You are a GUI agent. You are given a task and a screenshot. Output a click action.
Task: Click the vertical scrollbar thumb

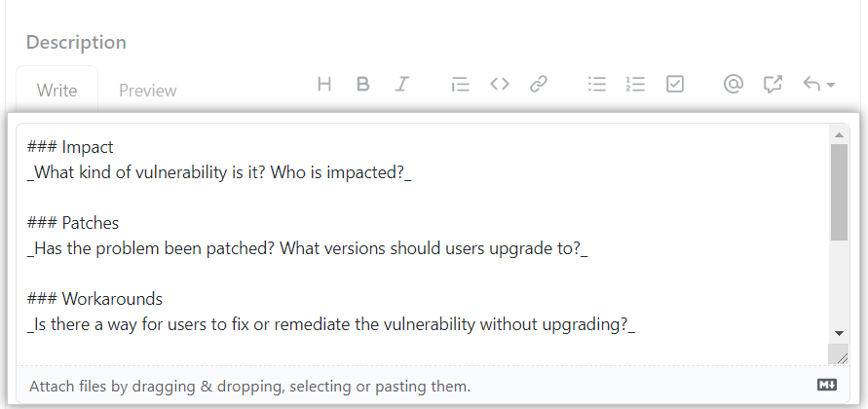pyautogui.click(x=839, y=190)
